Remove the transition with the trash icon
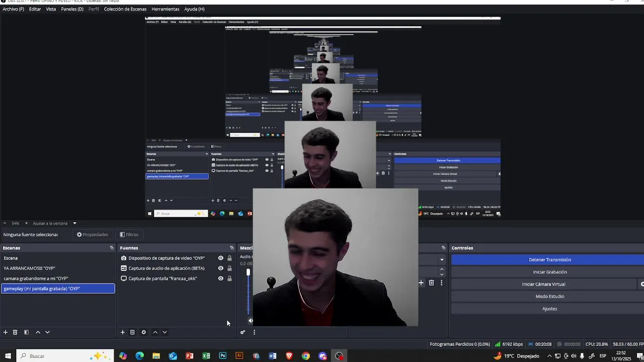Viewport: 644px width, 362px height. click(x=431, y=283)
